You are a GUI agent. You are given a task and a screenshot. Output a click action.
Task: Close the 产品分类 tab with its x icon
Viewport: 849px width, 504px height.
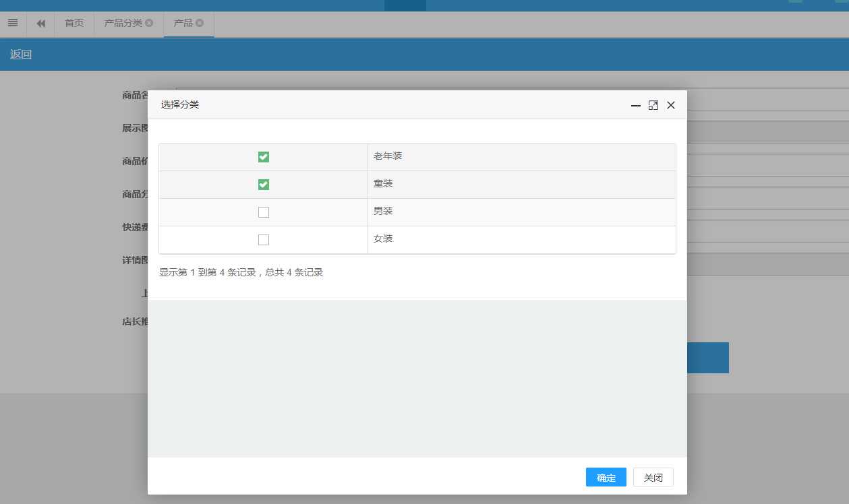pyautogui.click(x=149, y=23)
